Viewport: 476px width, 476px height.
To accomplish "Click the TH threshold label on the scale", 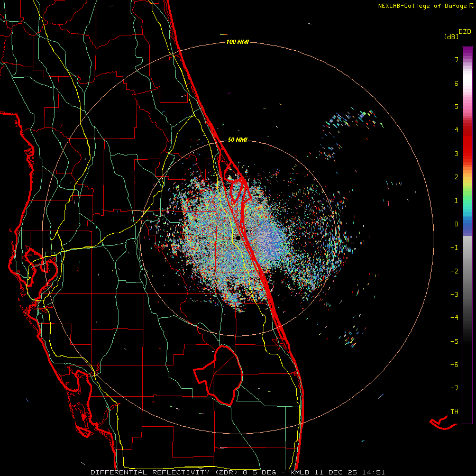I will 454,412.
